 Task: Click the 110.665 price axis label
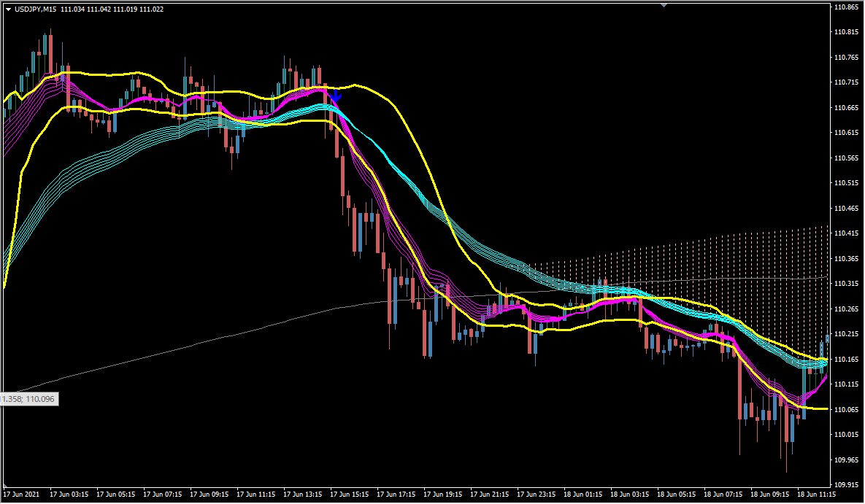(846, 107)
